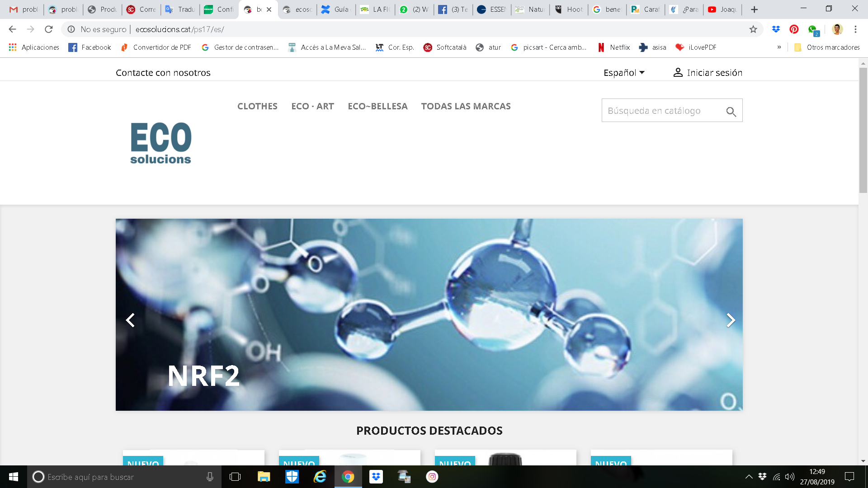Image resolution: width=868 pixels, height=488 pixels.
Task: Click the Dropbox extension icon in toolbar
Action: tap(776, 29)
